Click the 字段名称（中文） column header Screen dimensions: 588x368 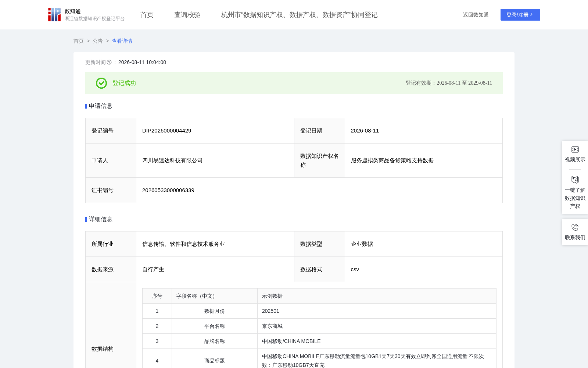coord(215,296)
